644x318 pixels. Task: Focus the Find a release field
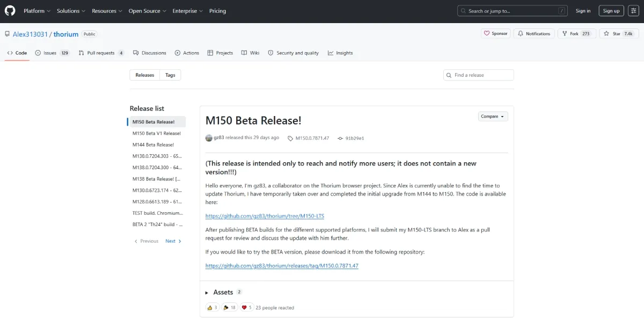coord(479,75)
